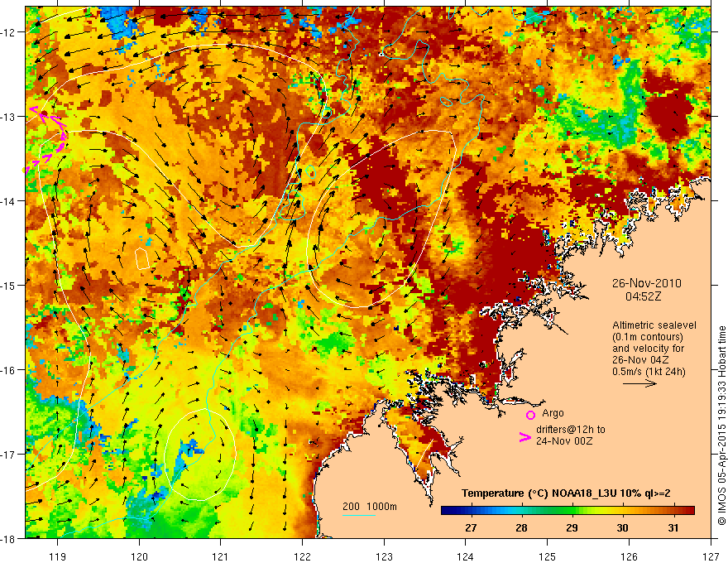The width and height of the screenshot is (728, 563).
Task: Click the '24-Nov 00Z' legend text
Action: coord(564,441)
